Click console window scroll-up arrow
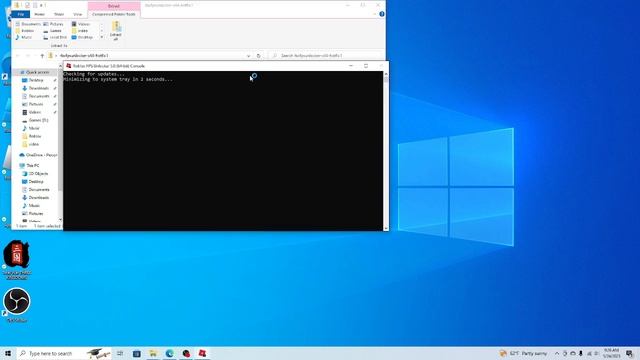This screenshot has height=360, width=640. coord(386,74)
